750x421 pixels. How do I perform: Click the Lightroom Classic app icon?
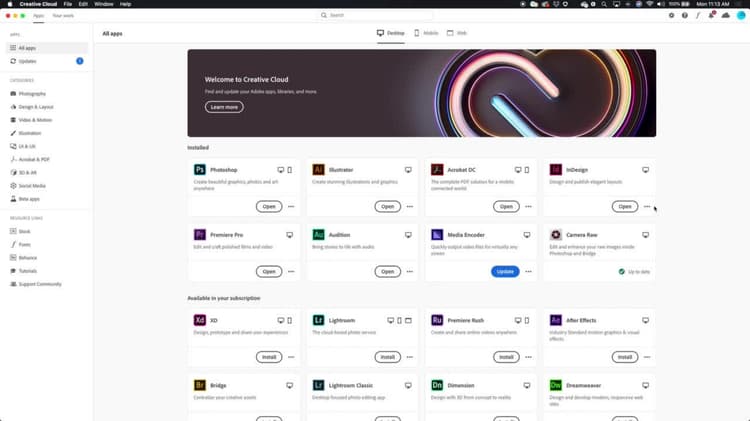tap(318, 385)
